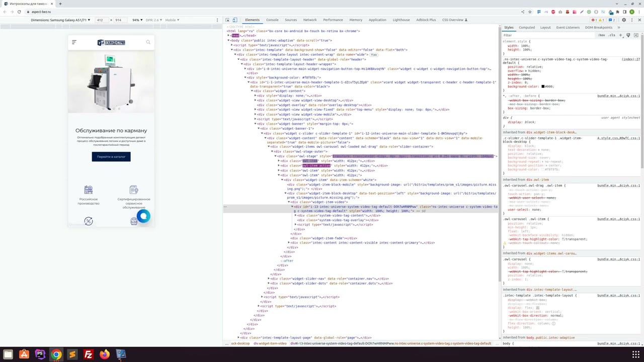The width and height of the screenshot is (644, 362).
Task: Open FileZilla from the taskbar
Action: tap(88, 354)
